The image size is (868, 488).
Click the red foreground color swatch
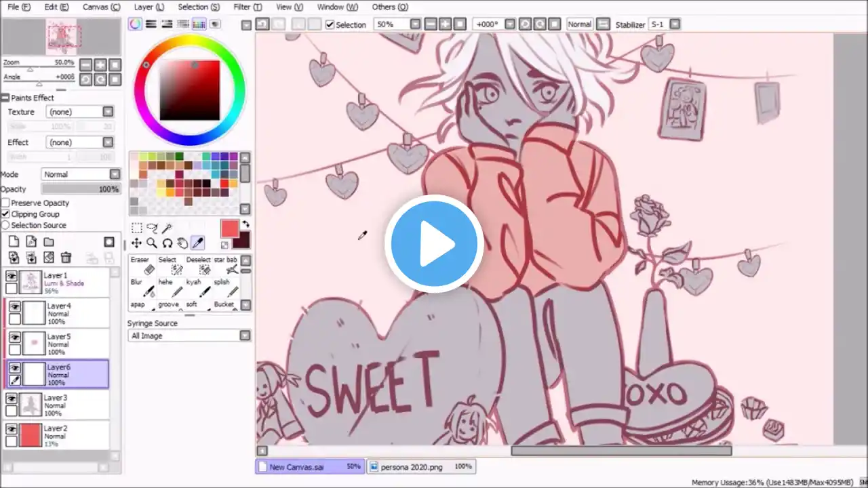230,229
